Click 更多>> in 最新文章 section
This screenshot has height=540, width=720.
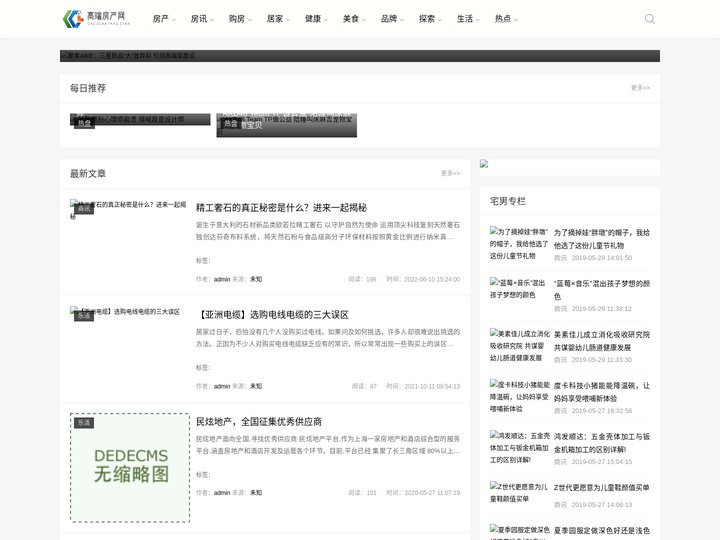click(450, 173)
